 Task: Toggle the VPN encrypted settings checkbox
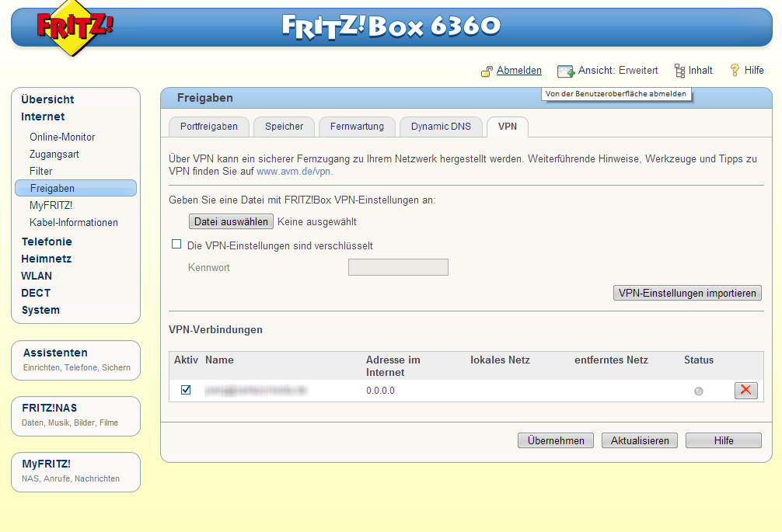tap(176, 244)
